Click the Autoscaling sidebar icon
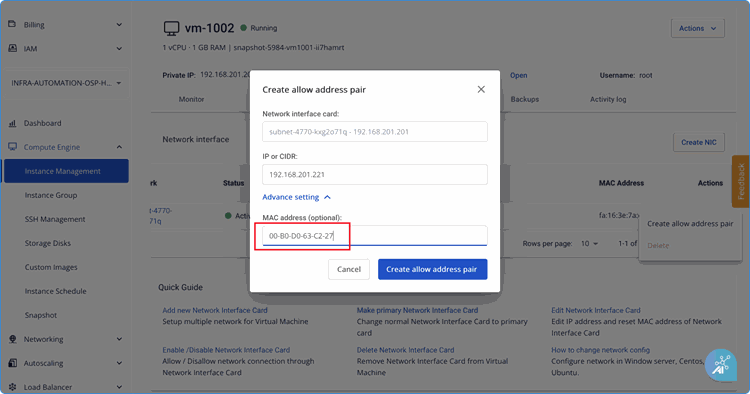The width and height of the screenshot is (750, 394). pos(12,363)
